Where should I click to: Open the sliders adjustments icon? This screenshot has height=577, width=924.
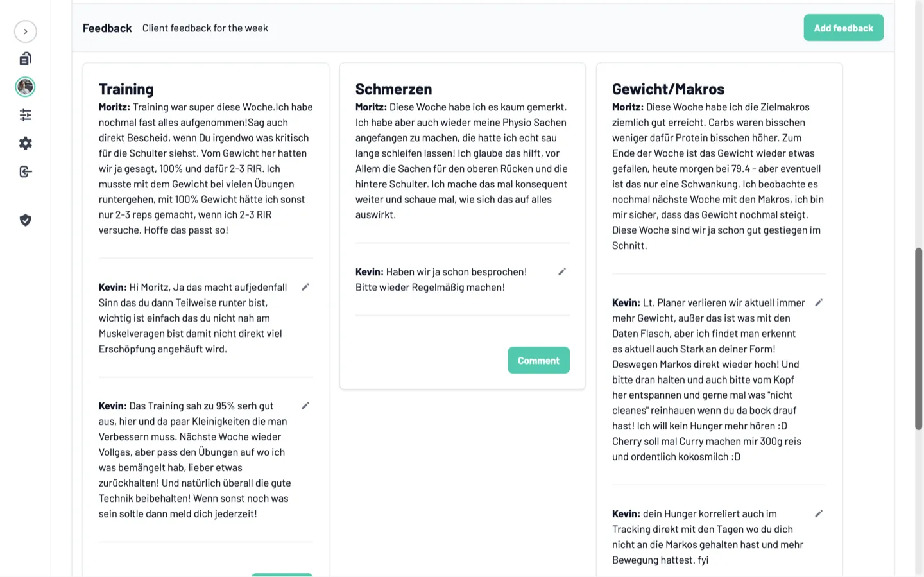[26, 115]
